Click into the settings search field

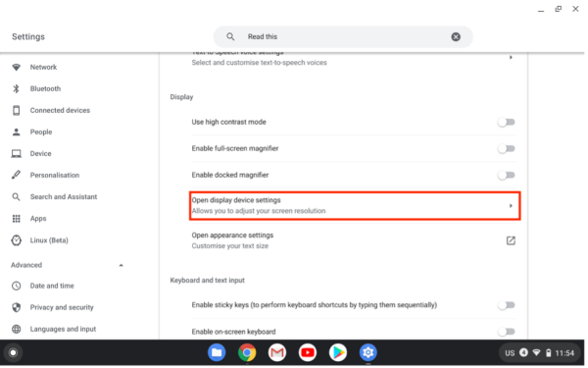pyautogui.click(x=343, y=36)
